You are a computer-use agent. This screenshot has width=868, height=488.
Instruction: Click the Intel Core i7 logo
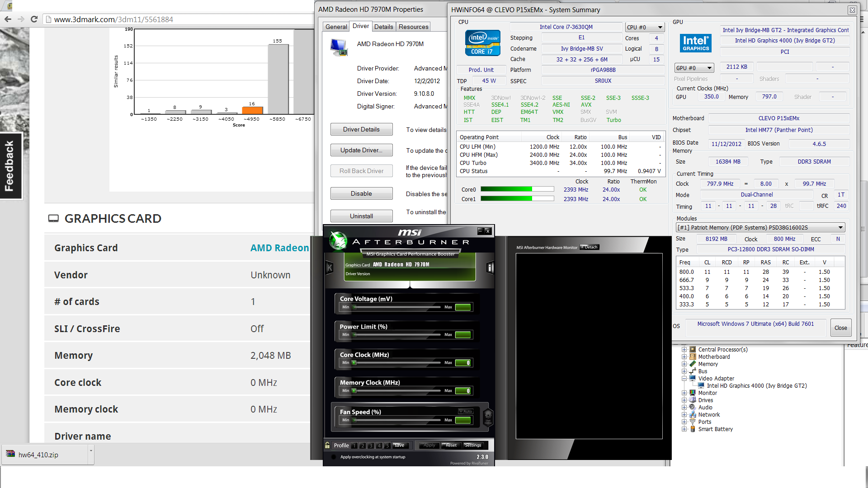[482, 43]
